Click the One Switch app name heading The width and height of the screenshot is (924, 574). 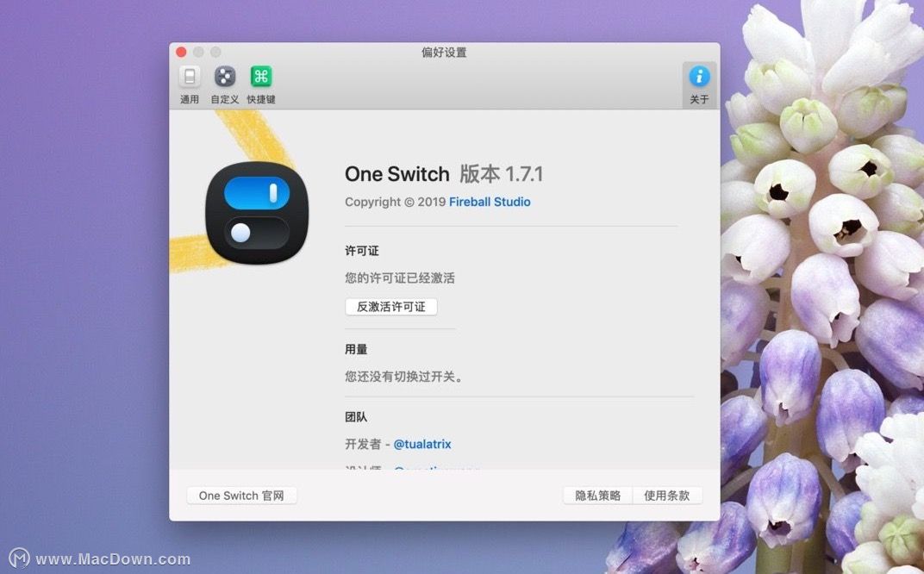[x=397, y=174]
